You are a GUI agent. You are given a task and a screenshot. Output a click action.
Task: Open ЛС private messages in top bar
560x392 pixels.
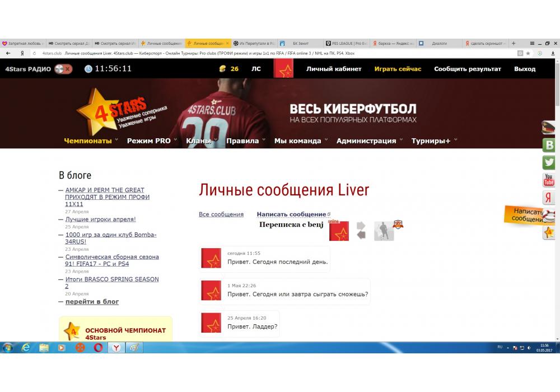pos(256,69)
